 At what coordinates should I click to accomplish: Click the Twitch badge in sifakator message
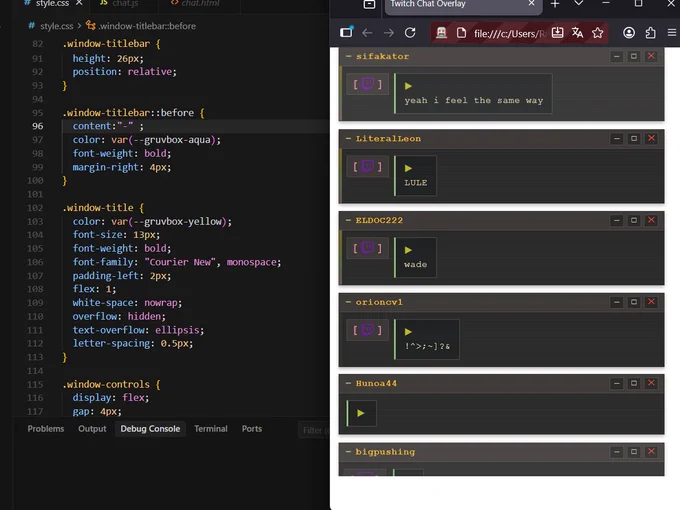(367, 84)
